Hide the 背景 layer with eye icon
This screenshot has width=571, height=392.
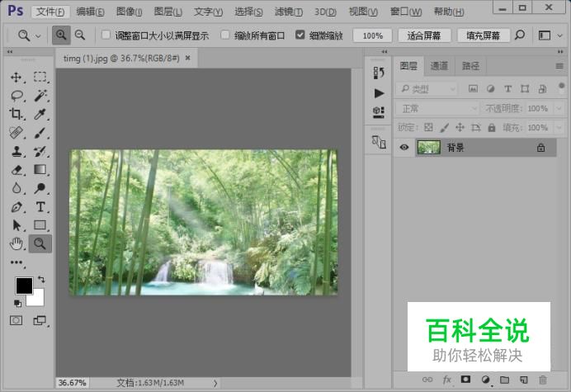click(404, 148)
